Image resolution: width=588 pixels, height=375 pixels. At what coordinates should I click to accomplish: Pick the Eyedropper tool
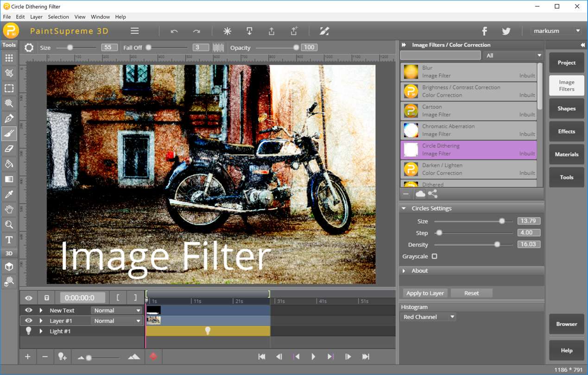pyautogui.click(x=9, y=194)
